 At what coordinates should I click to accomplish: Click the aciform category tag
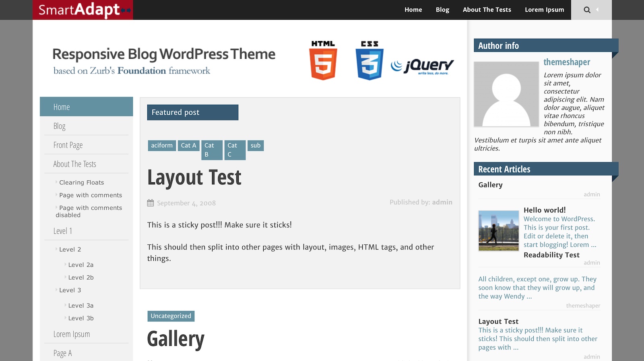pyautogui.click(x=162, y=146)
